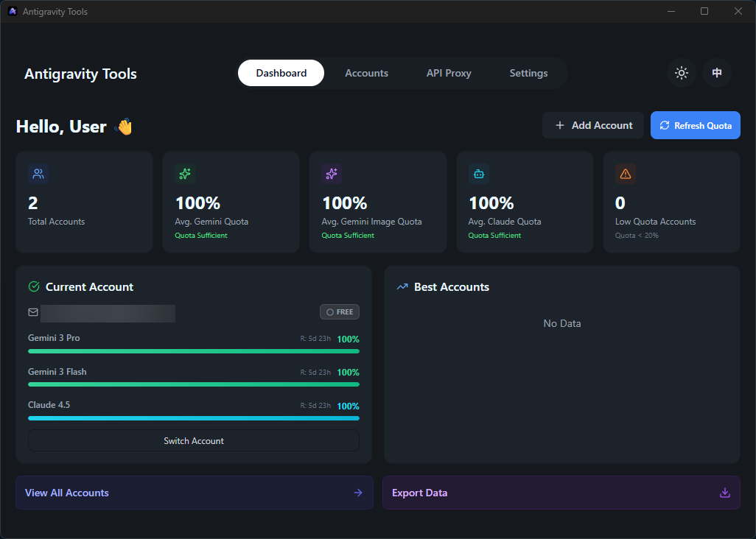
Task: Click the plus icon on Add Account
Action: [560, 125]
